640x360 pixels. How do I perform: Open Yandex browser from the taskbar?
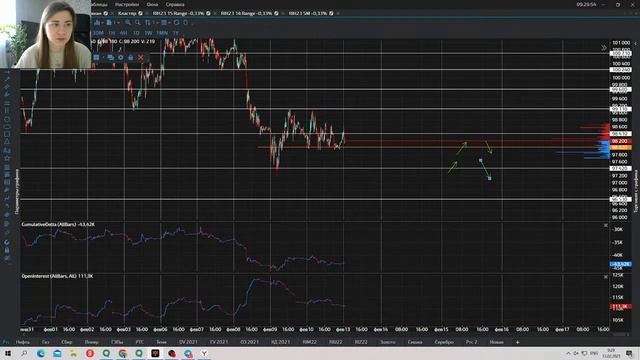tap(204, 353)
